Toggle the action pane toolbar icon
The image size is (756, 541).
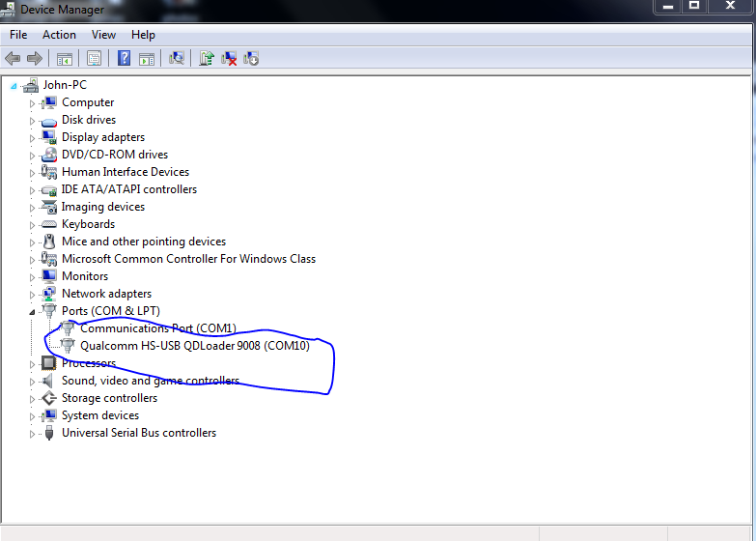[x=147, y=59]
